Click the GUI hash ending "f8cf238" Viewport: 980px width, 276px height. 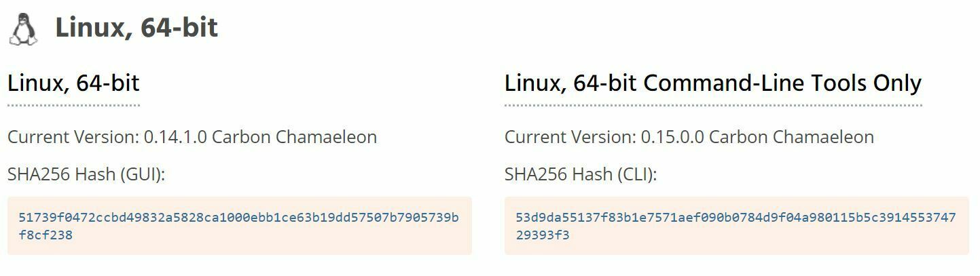pos(46,235)
